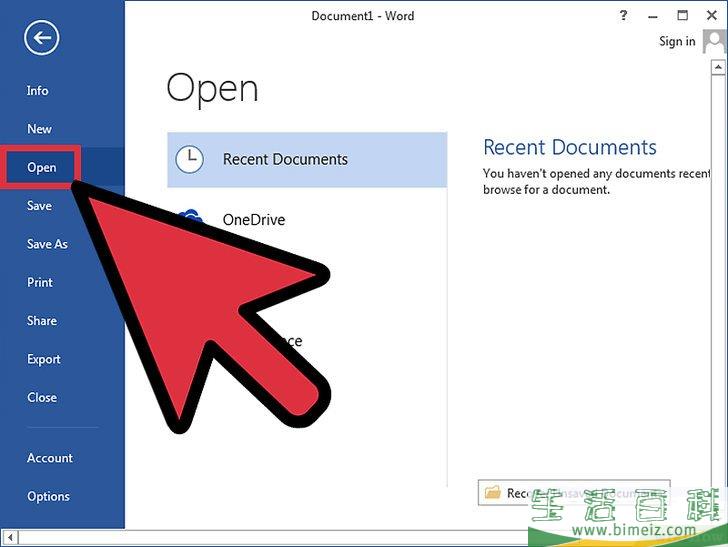
Task: Click the Sign in link
Action: click(677, 41)
